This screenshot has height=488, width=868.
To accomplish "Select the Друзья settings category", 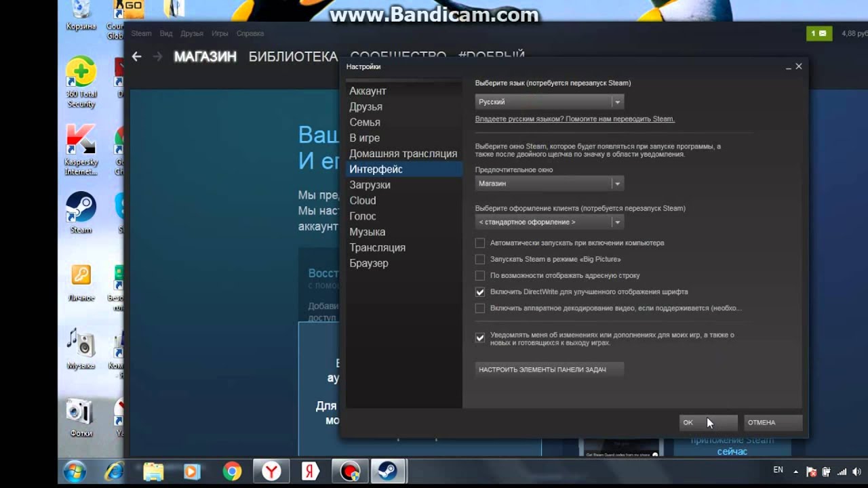I will coord(404,106).
